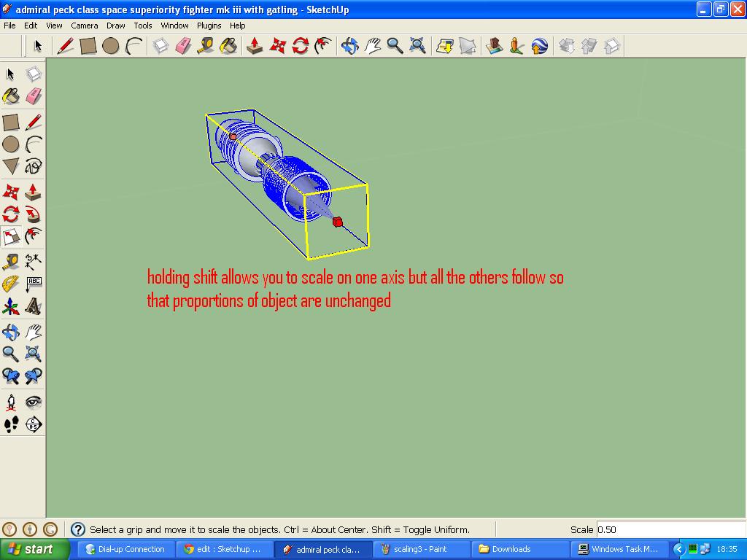Choose Offset tool in left palette
Screen dimensions: 747x560
pos(34,237)
